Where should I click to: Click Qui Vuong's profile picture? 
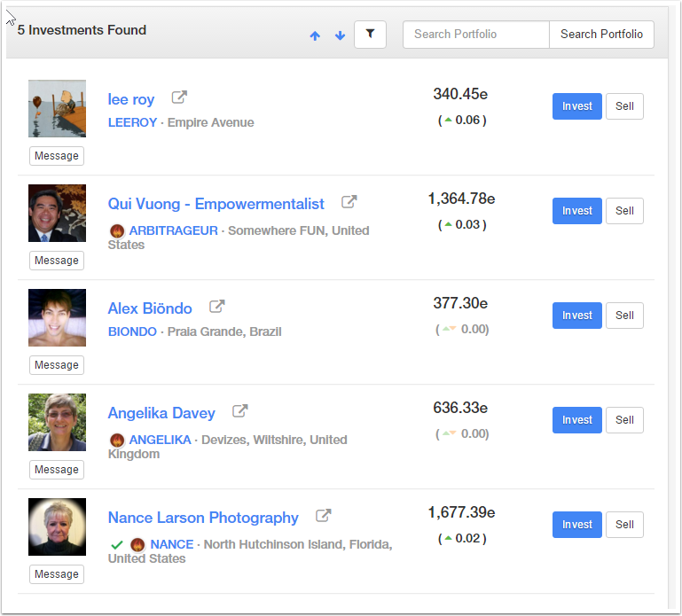pyautogui.click(x=57, y=213)
